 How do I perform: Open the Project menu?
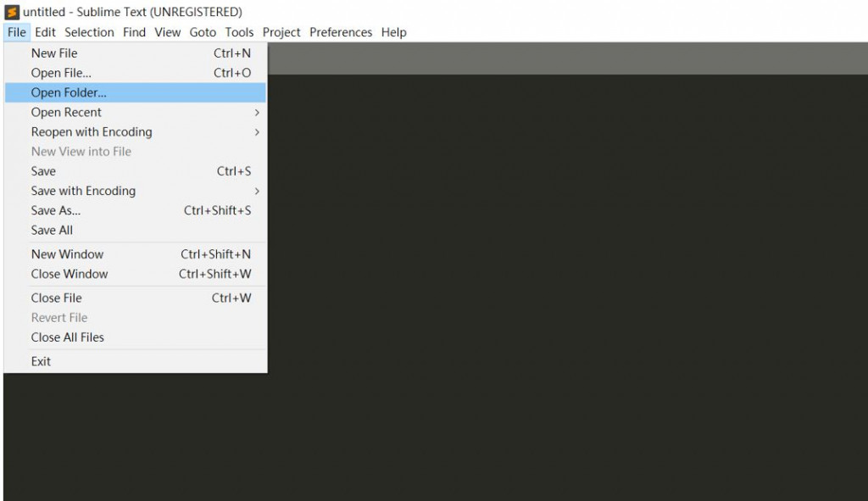pyautogui.click(x=281, y=32)
